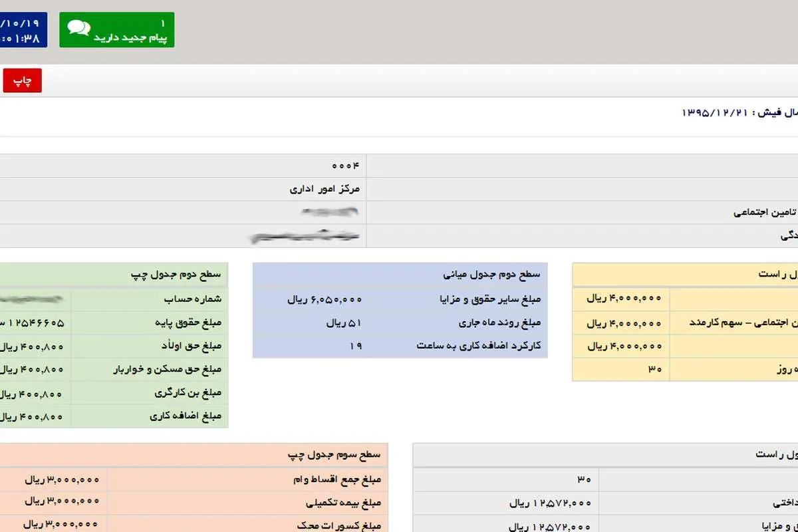Click the red 'چاپ' print button
This screenshot has height=532, width=798.
(x=23, y=80)
